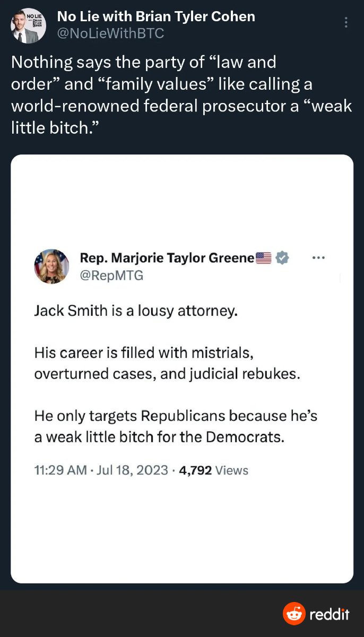This screenshot has width=364, height=637.
Task: Click the line "Jack Smith is a lousy attorney."
Action: (x=135, y=311)
